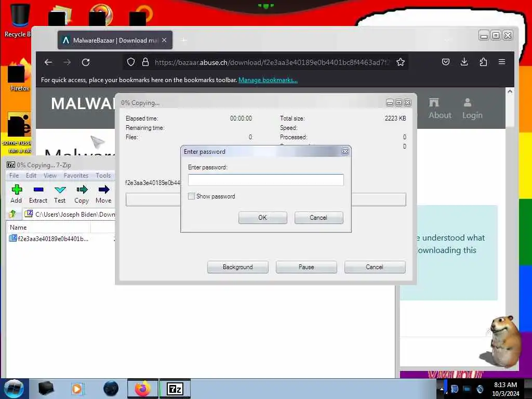Switch to 7-Zip in taskbar
The image size is (532, 399).
point(175,389)
